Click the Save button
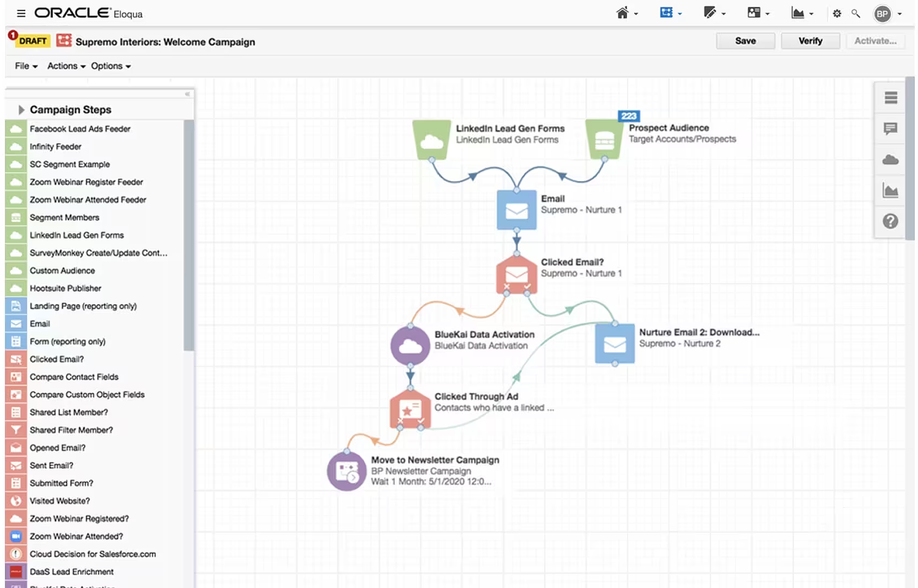This screenshot has width=918, height=588. click(x=745, y=40)
